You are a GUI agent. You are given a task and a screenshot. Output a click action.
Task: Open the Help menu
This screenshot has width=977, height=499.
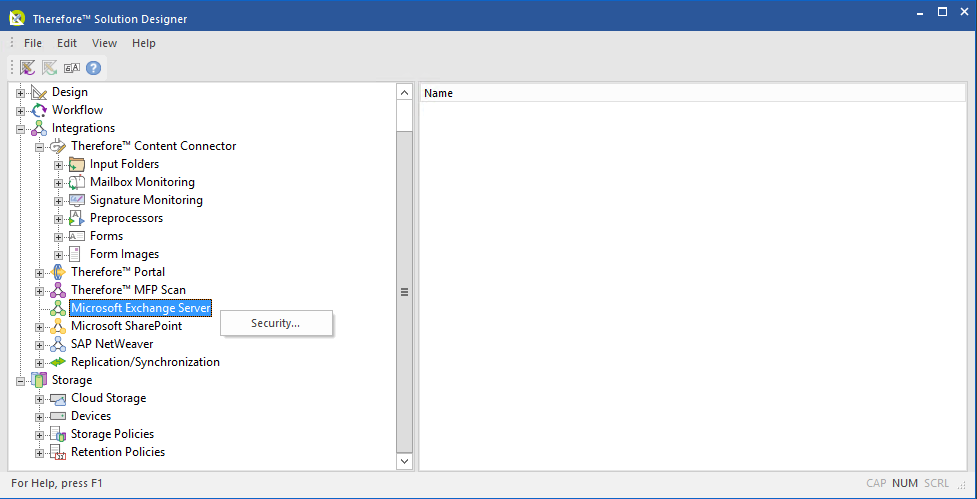[x=144, y=43]
